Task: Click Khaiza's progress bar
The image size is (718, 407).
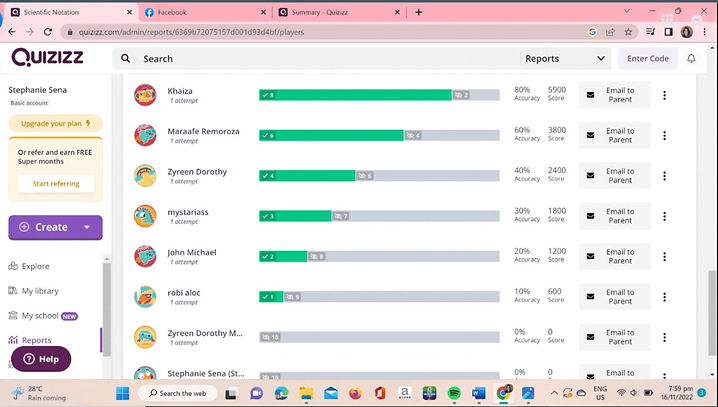Action: [x=379, y=95]
